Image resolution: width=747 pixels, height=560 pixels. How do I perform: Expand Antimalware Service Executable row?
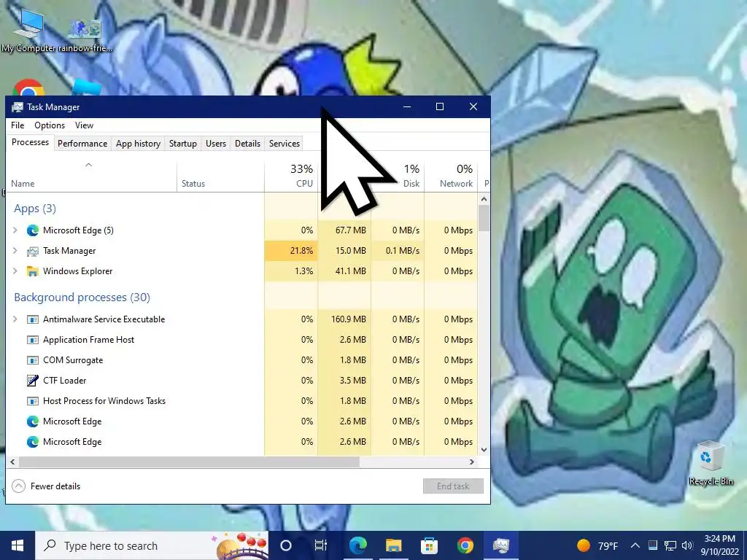click(15, 319)
